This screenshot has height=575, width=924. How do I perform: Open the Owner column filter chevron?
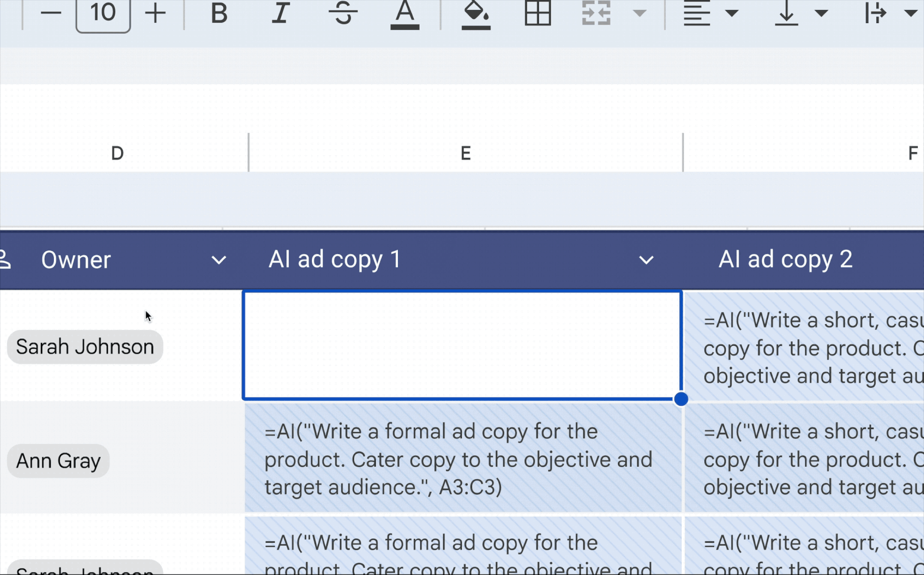pyautogui.click(x=219, y=261)
